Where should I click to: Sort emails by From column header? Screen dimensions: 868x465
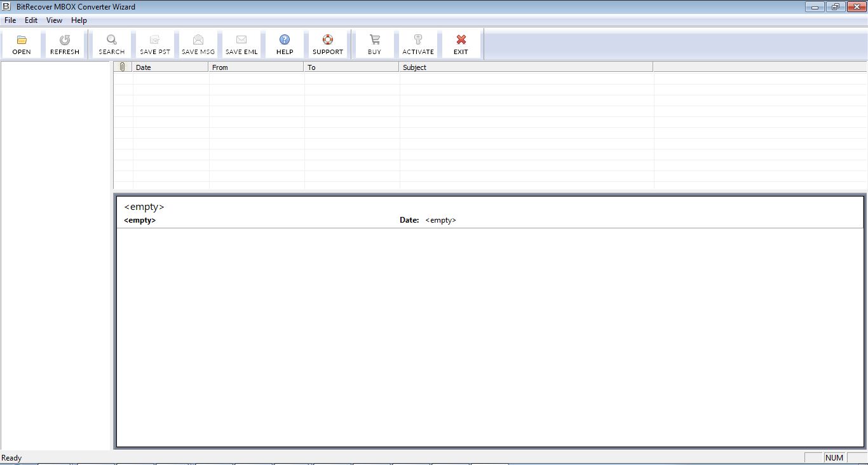(256, 67)
